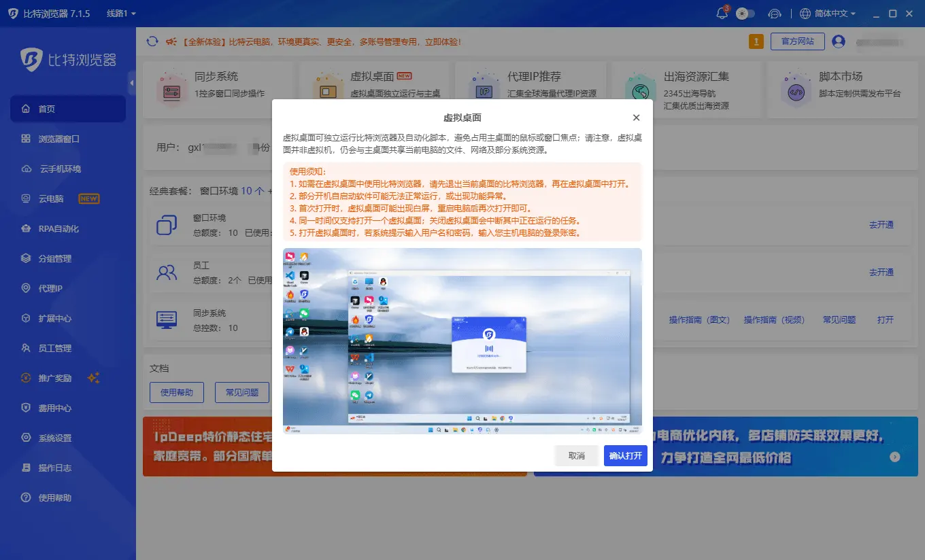Click the orange upgrade arrow icon
Viewport: 925px width, 560px height.
[x=756, y=41]
